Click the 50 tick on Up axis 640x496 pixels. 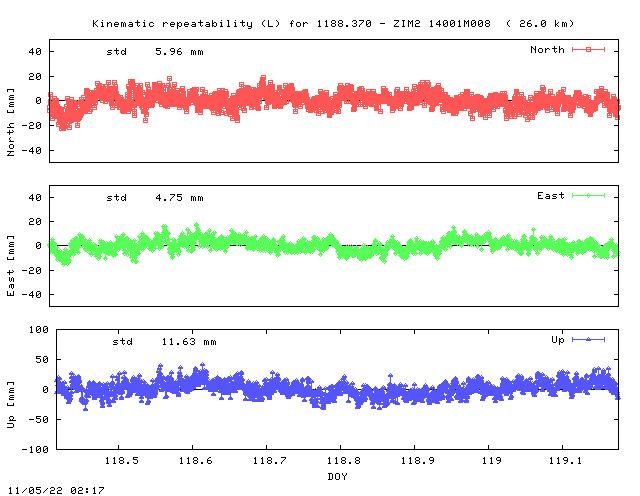(42, 360)
